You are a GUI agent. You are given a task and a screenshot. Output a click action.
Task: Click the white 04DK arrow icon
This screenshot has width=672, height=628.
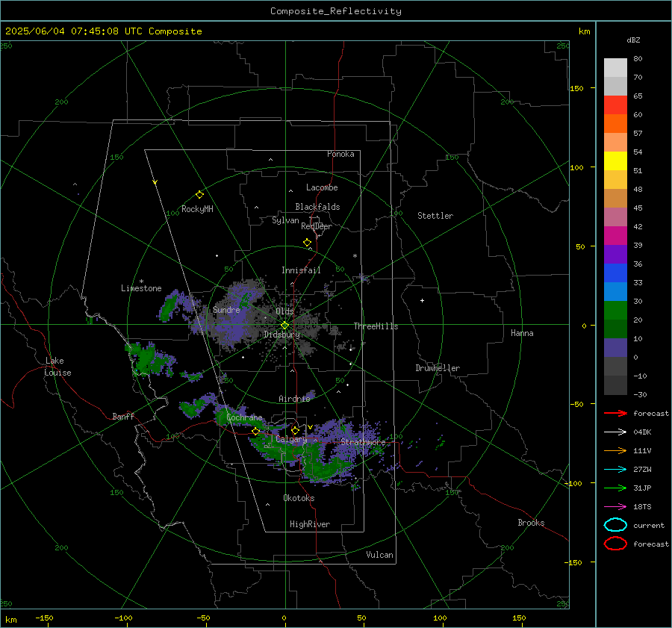pos(615,432)
